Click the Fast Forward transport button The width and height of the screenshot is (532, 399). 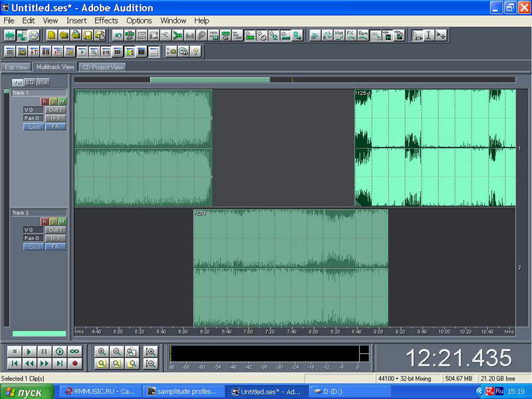44,363
